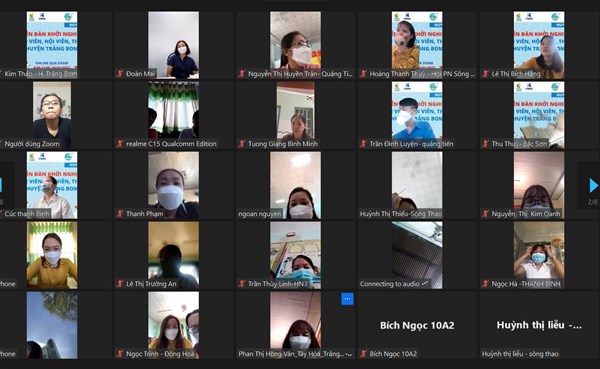Screen dimensions: 600x369
Task: Click muted mic icon beside Thanh Phạm
Action: point(120,214)
